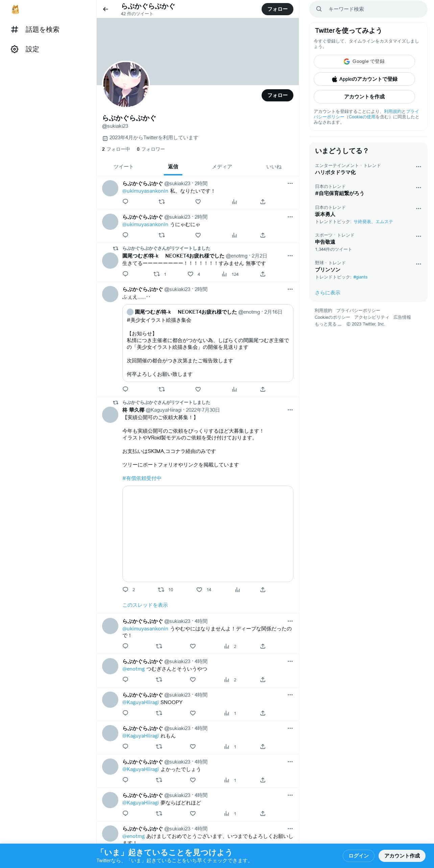Viewport: 434px width, 868px height.
Task: Click the Google で登録 button
Action: pyautogui.click(x=364, y=62)
